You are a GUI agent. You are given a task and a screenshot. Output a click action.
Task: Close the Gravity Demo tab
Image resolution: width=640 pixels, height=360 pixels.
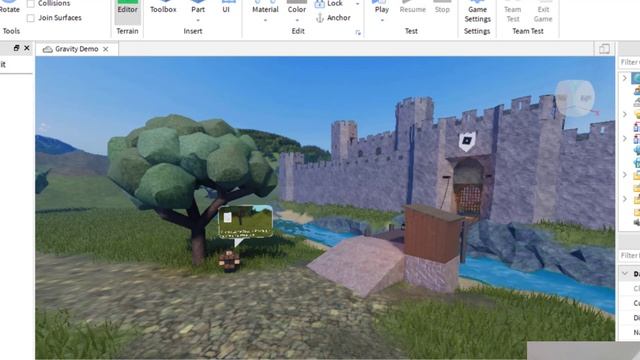pyautogui.click(x=106, y=49)
